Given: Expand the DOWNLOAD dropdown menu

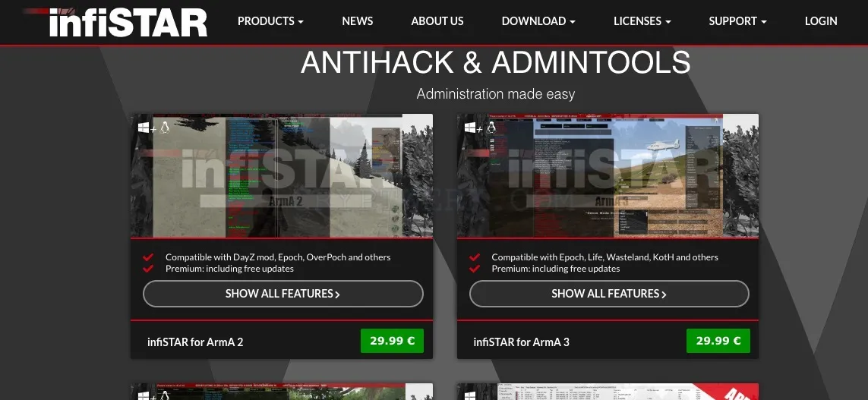Looking at the screenshot, I should 538,21.
